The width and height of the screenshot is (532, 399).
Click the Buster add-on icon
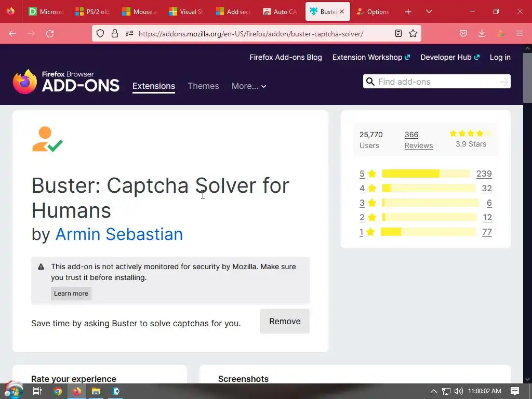pos(47,139)
